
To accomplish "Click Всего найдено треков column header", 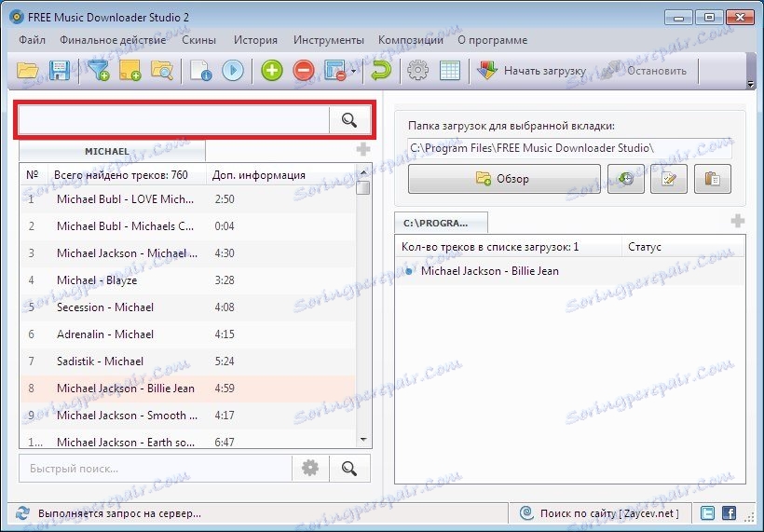I will 127,175.
